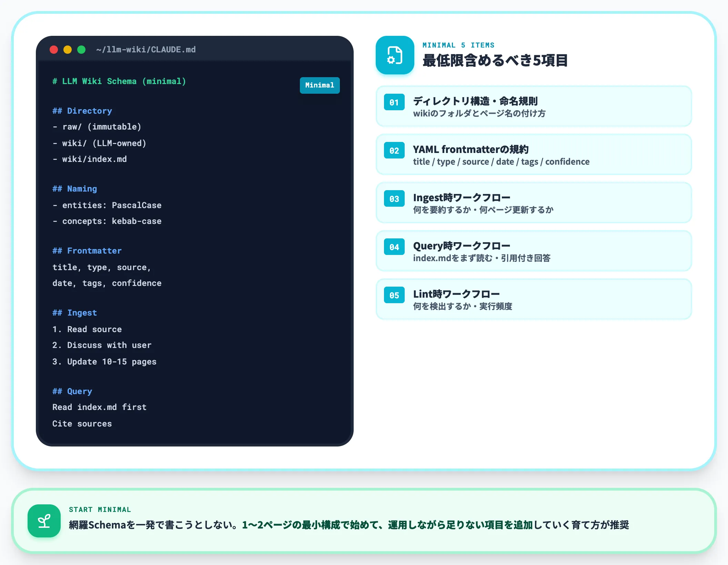Click the 'title, type, source,' line
Image resolution: width=728 pixels, height=565 pixels.
(x=102, y=267)
